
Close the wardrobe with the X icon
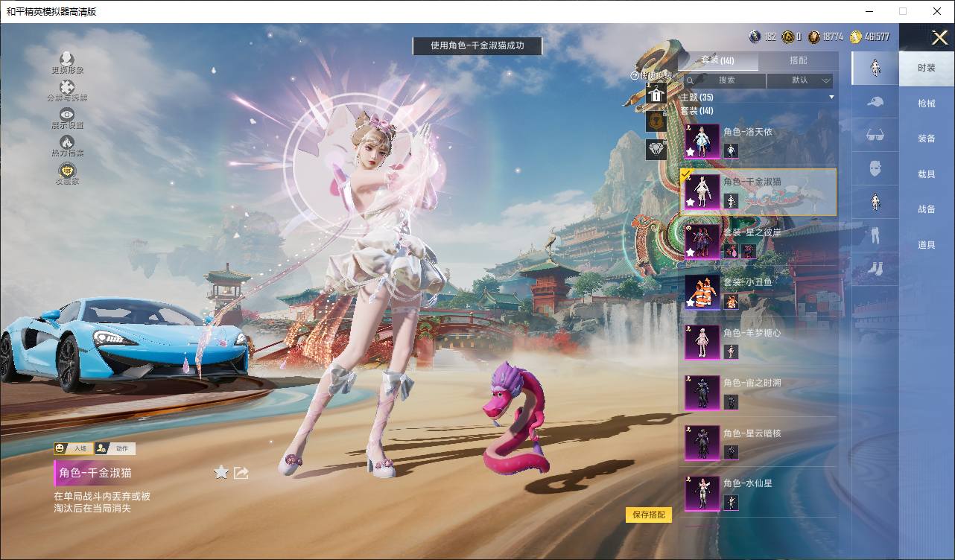point(939,37)
